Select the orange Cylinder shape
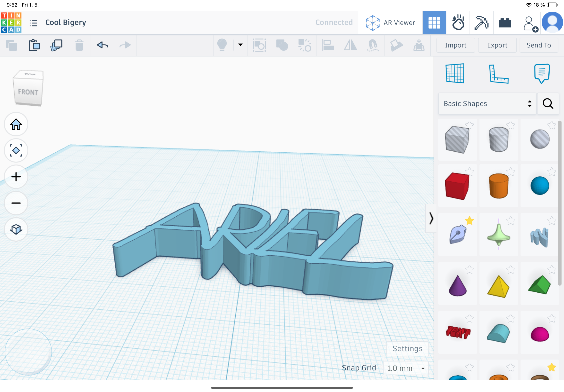This screenshot has width=564, height=392. coord(499,186)
